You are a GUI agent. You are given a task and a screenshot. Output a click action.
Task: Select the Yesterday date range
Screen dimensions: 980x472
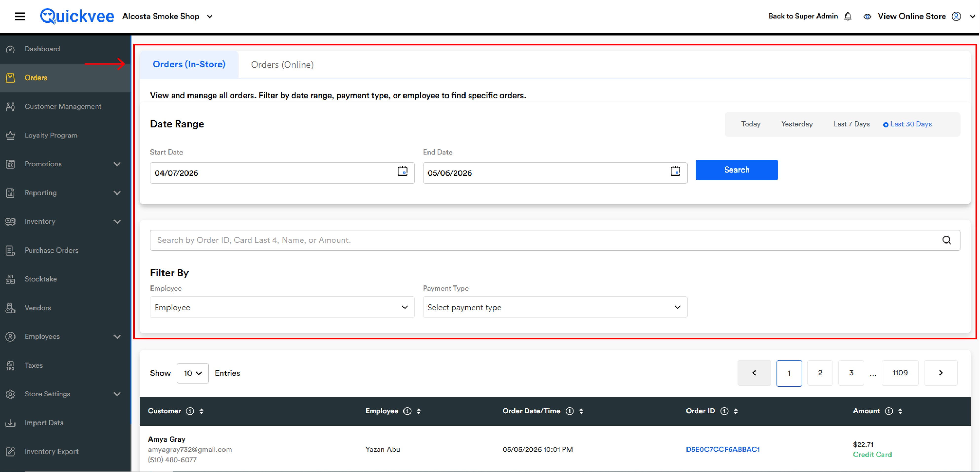[797, 124]
